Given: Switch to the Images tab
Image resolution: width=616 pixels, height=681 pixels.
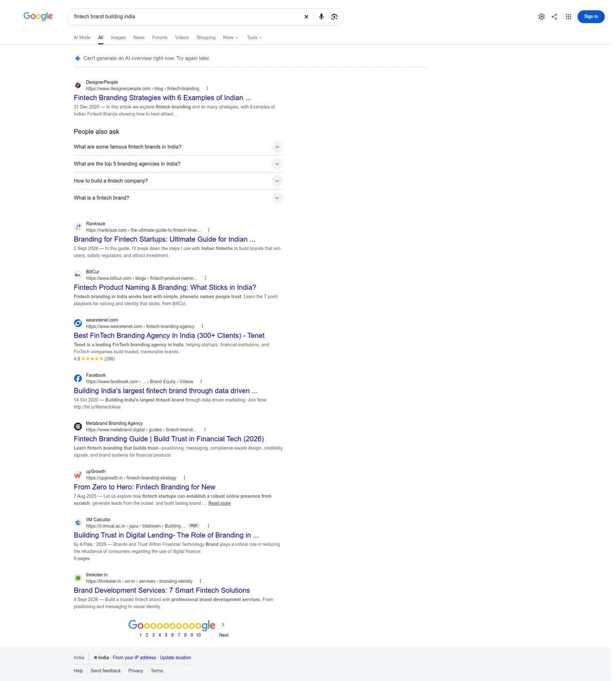Looking at the screenshot, I should 118,37.
